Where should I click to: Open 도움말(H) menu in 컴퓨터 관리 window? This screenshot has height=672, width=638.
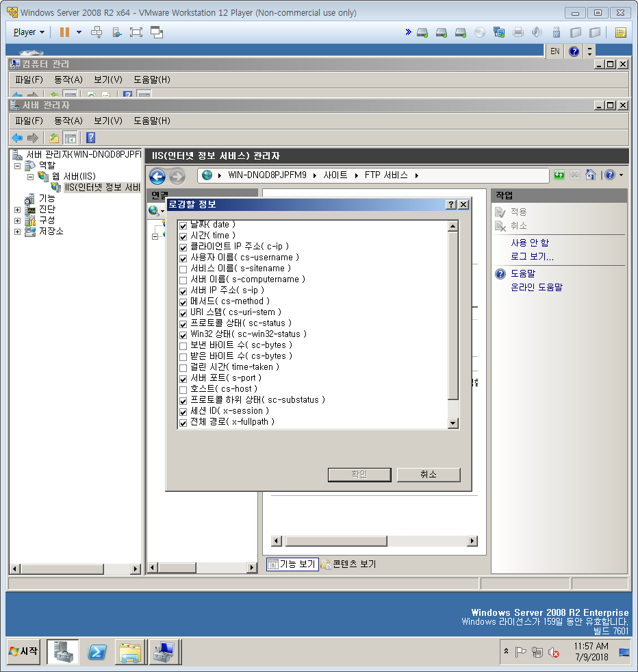tap(152, 79)
